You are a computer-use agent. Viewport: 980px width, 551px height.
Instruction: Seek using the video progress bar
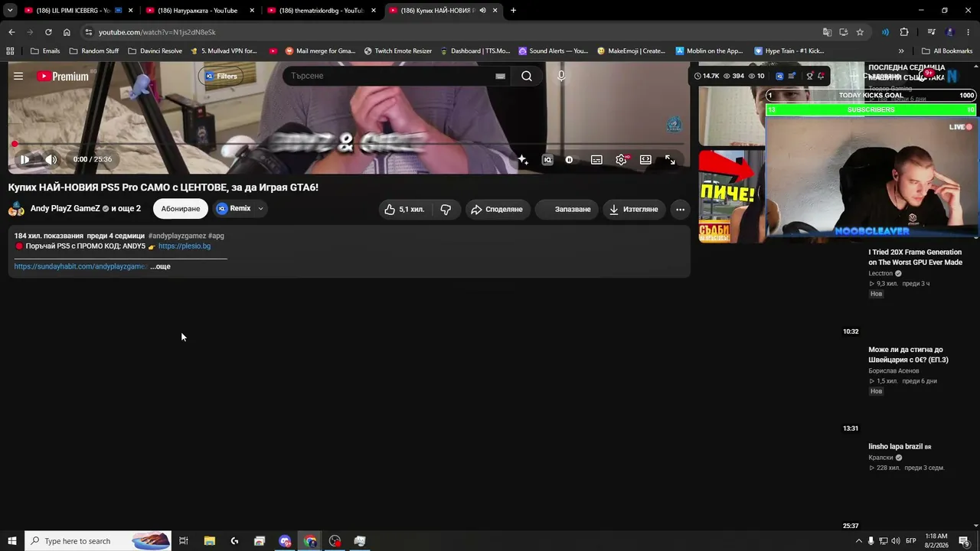[x=349, y=144]
